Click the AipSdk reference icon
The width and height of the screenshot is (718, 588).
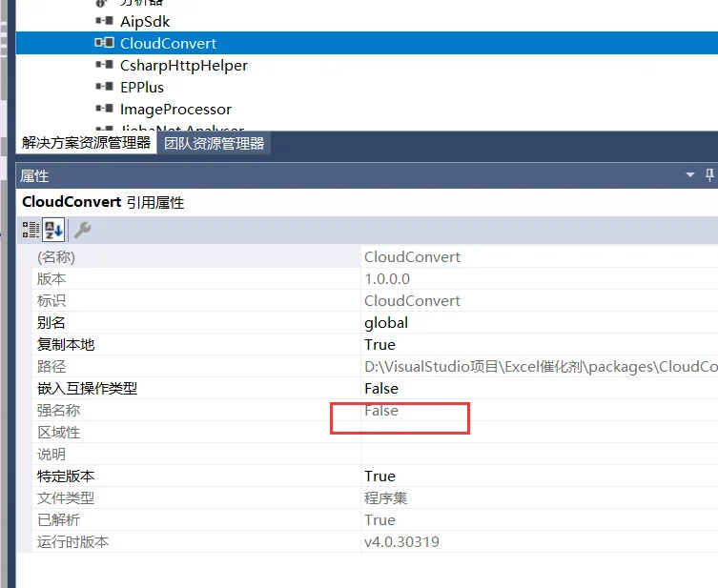coord(104,21)
